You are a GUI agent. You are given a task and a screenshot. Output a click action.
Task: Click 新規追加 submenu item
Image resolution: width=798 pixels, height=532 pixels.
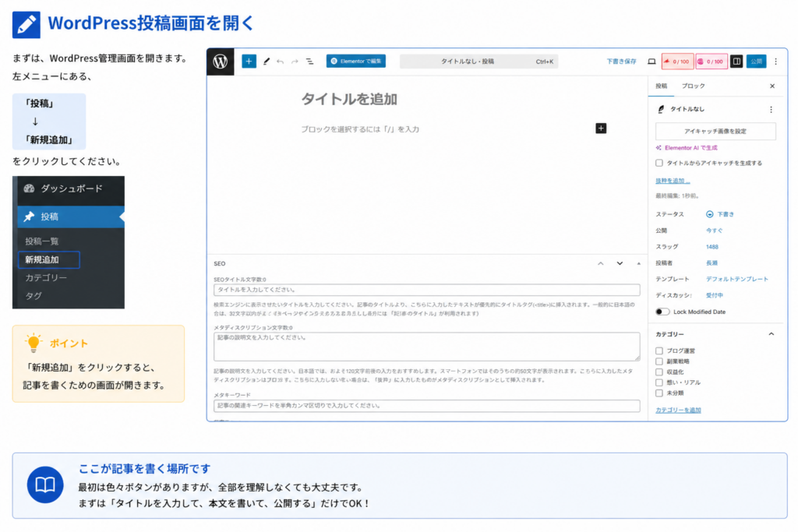point(49,260)
